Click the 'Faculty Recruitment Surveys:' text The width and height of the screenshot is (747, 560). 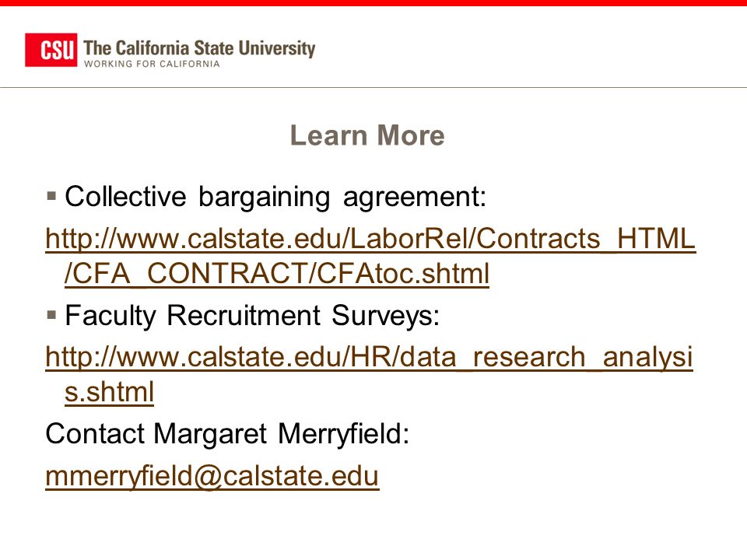pyautogui.click(x=252, y=315)
